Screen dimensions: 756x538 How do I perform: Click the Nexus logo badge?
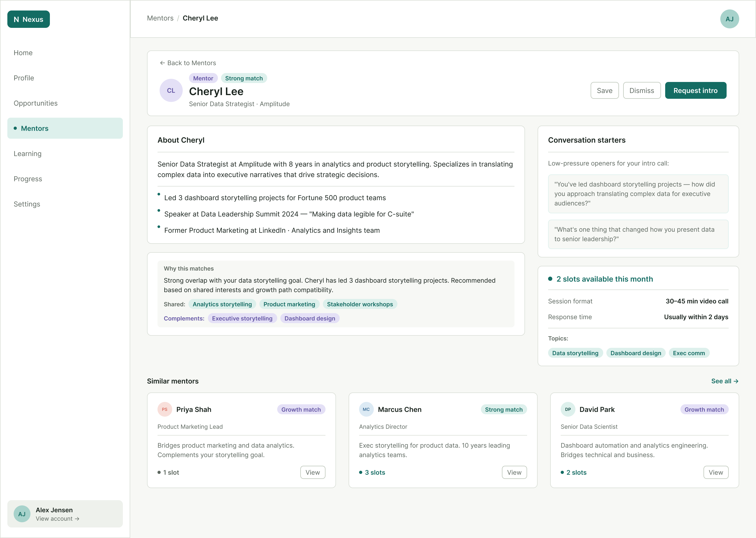(28, 19)
